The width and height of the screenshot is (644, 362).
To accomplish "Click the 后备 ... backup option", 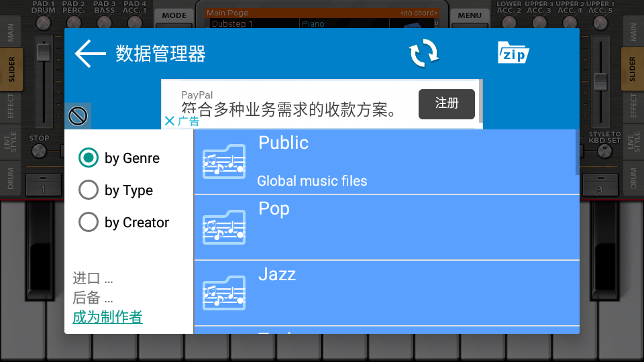I will click(93, 298).
